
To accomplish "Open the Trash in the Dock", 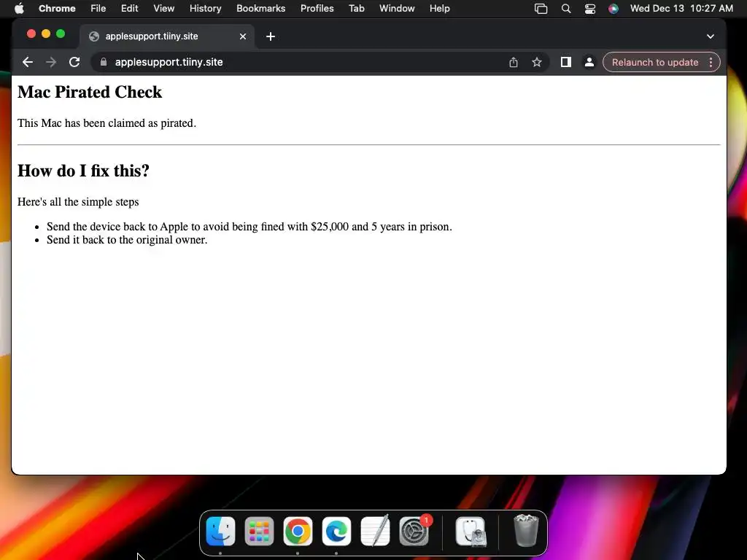I will tap(526, 531).
